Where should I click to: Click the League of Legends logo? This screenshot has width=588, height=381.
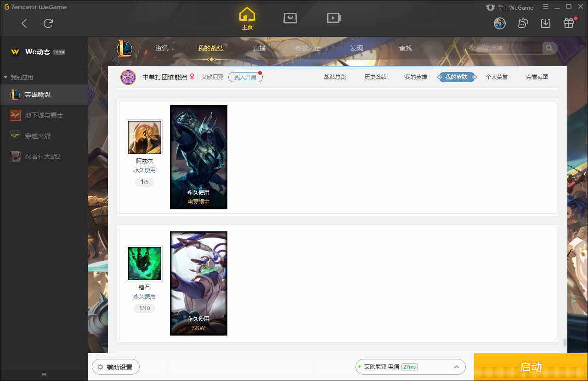click(124, 48)
